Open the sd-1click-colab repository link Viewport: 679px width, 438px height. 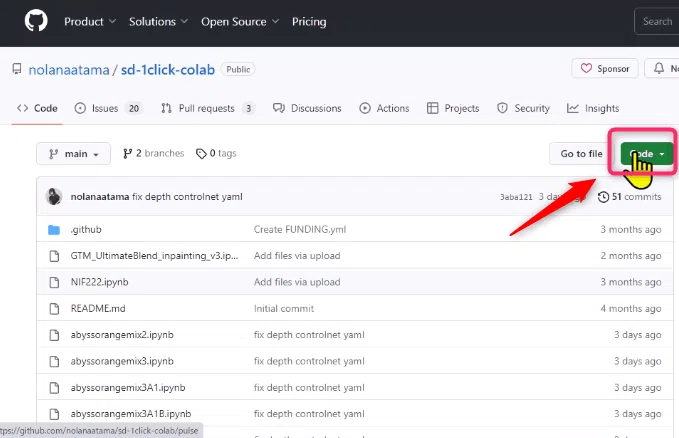[168, 69]
